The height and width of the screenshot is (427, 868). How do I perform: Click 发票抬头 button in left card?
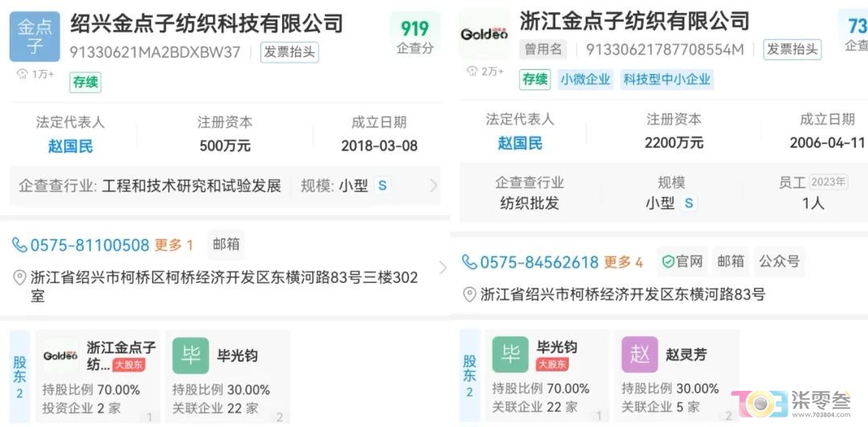[289, 52]
